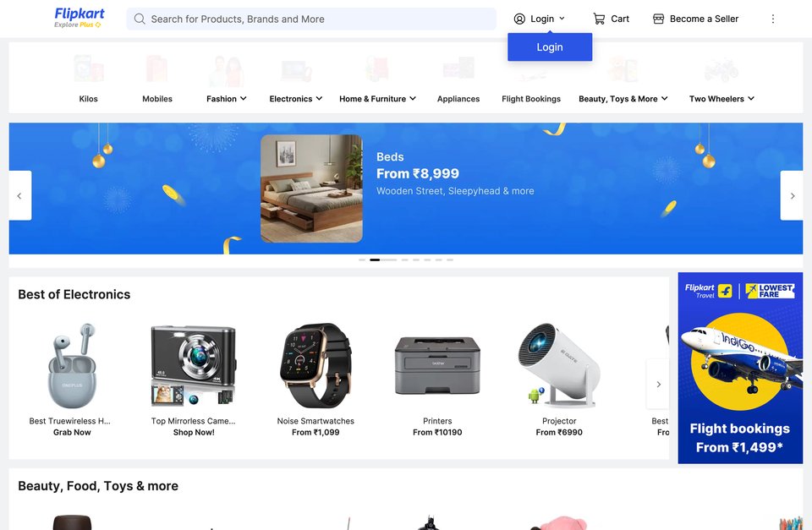This screenshot has height=530, width=812.
Task: Open the Flipkart Travel flight bookings ad
Action: [x=740, y=368]
